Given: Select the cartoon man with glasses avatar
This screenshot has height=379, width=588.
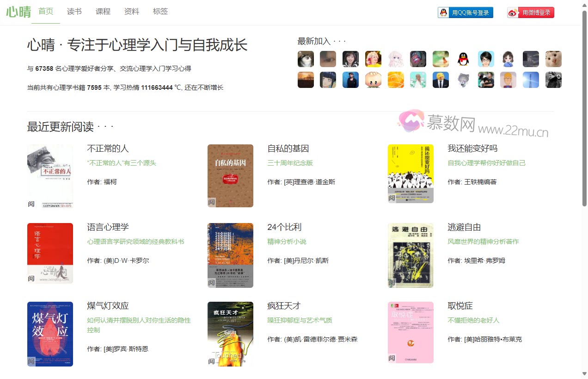Looking at the screenshot, I should (486, 59).
